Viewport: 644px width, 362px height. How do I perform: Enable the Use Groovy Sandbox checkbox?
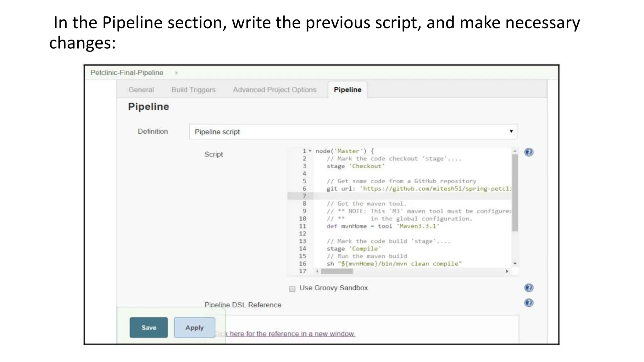point(292,288)
